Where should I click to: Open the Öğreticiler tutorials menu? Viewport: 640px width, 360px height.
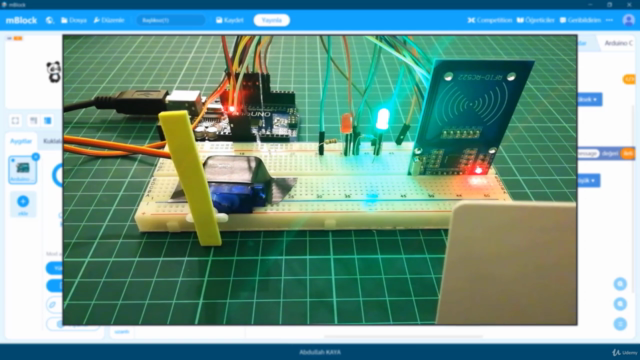click(x=536, y=20)
